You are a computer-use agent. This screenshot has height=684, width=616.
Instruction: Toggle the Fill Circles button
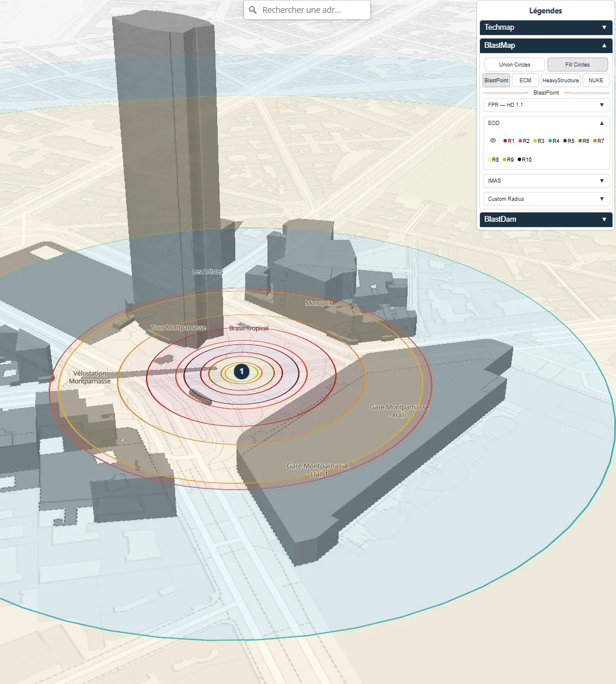pyautogui.click(x=577, y=65)
